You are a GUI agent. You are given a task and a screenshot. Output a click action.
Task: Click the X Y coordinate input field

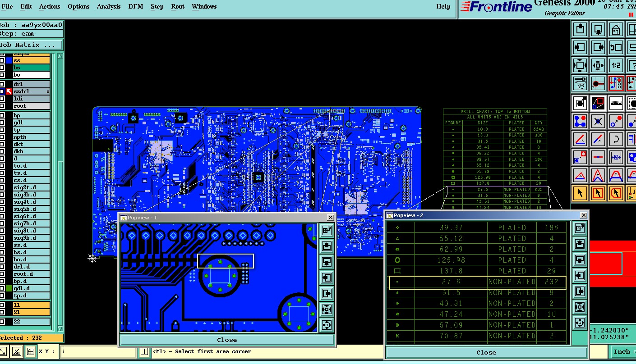pos(98,351)
